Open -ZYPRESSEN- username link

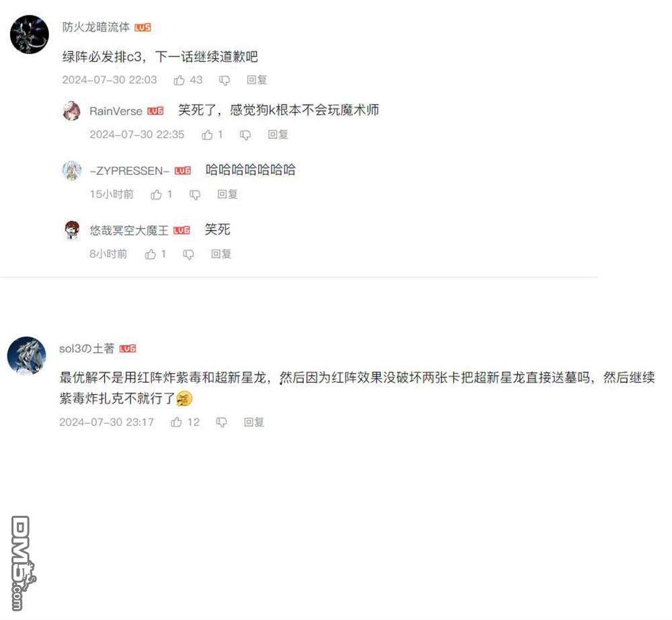pyautogui.click(x=130, y=171)
